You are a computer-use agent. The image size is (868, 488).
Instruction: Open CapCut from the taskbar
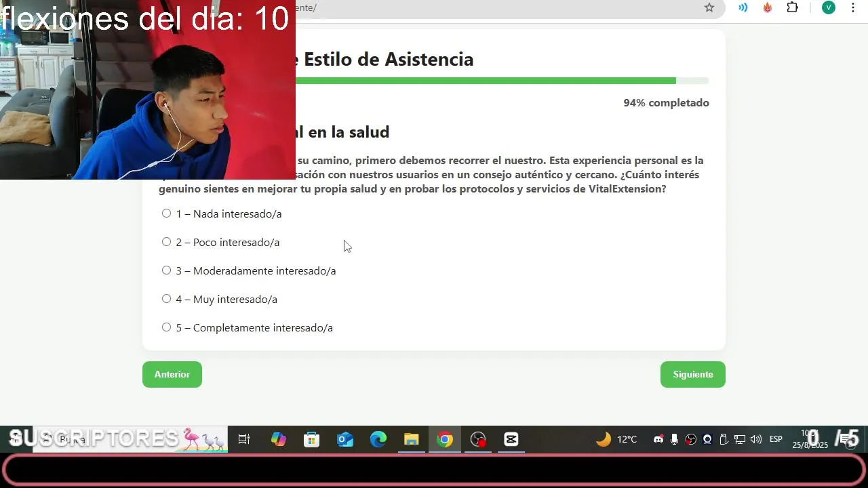(x=511, y=439)
